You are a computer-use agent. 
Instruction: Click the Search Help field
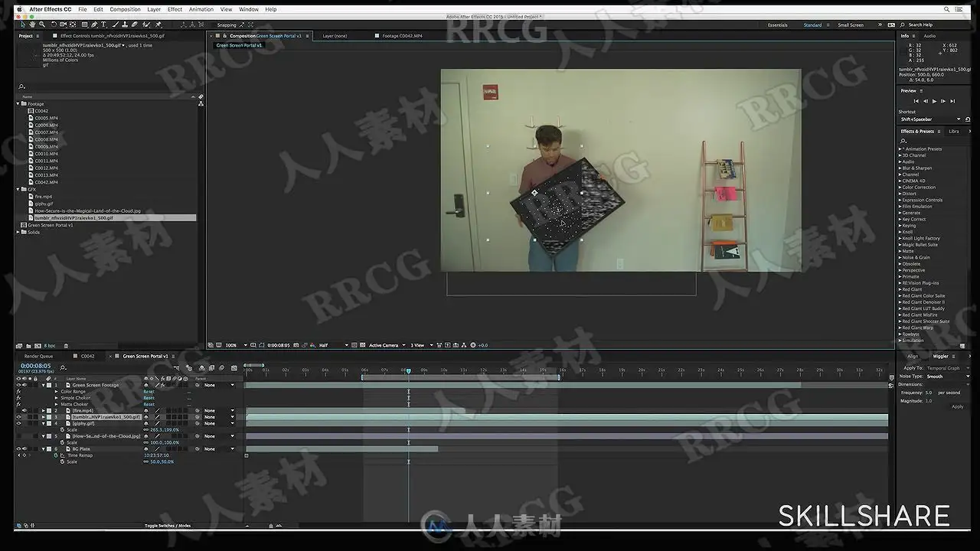pos(920,24)
